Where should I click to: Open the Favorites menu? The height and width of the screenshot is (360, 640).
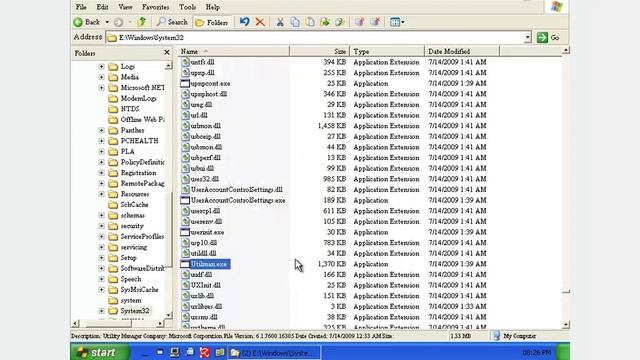click(156, 7)
